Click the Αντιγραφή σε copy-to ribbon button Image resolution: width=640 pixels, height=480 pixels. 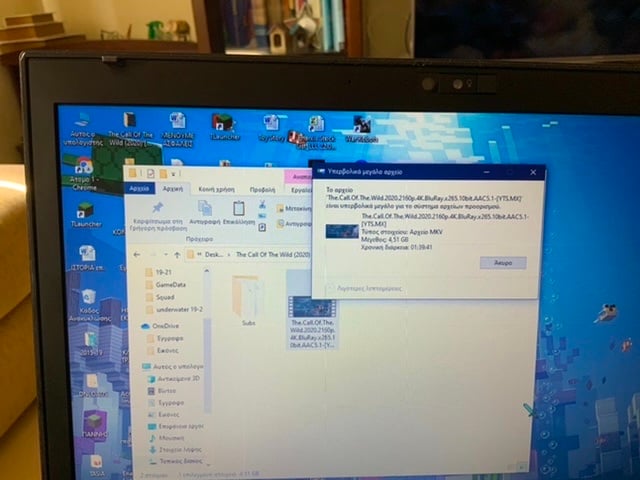click(294, 224)
